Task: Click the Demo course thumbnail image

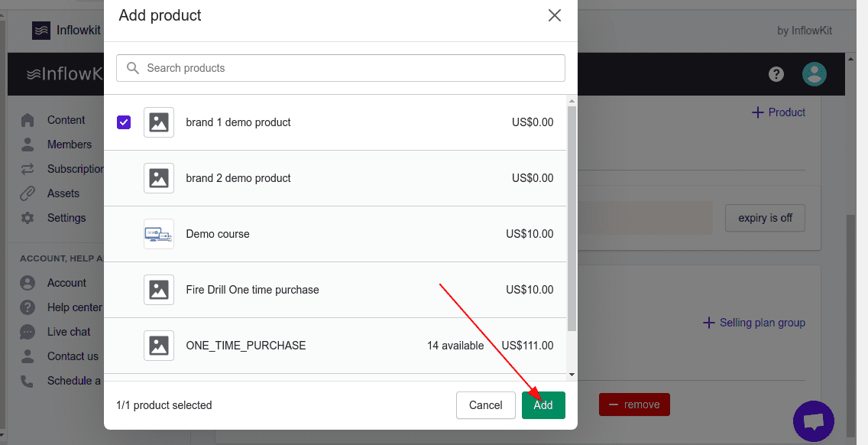Action: [158, 234]
